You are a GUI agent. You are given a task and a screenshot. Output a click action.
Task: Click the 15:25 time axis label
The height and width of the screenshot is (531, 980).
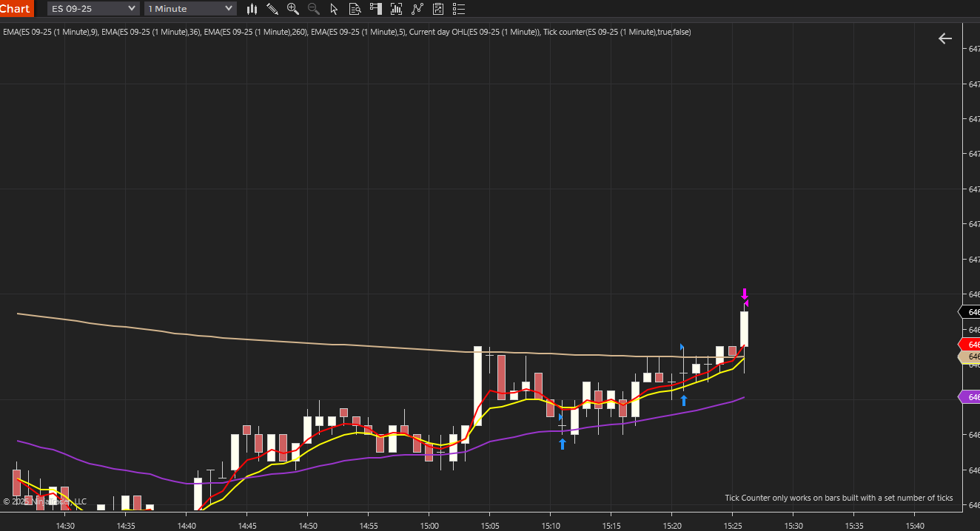click(733, 526)
